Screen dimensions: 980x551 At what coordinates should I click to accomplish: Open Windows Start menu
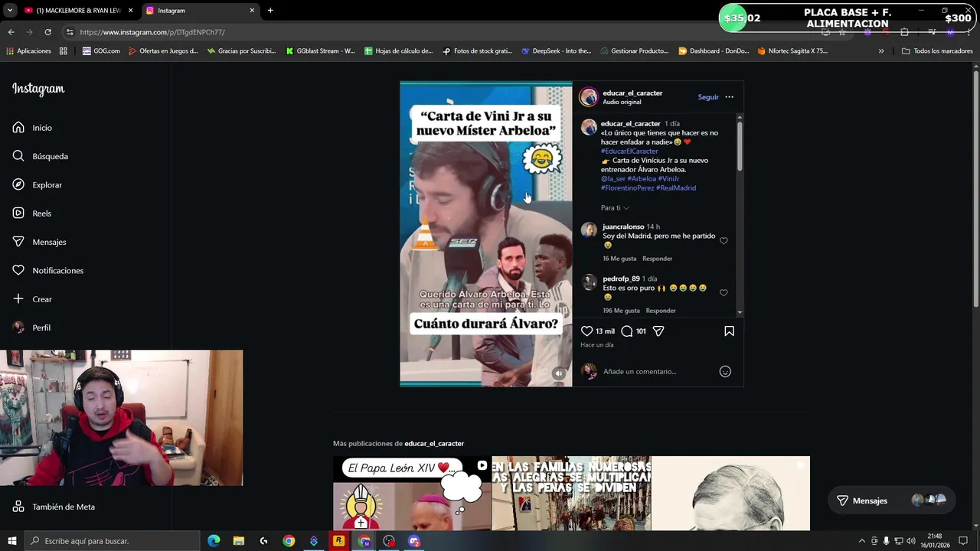coord(11,541)
